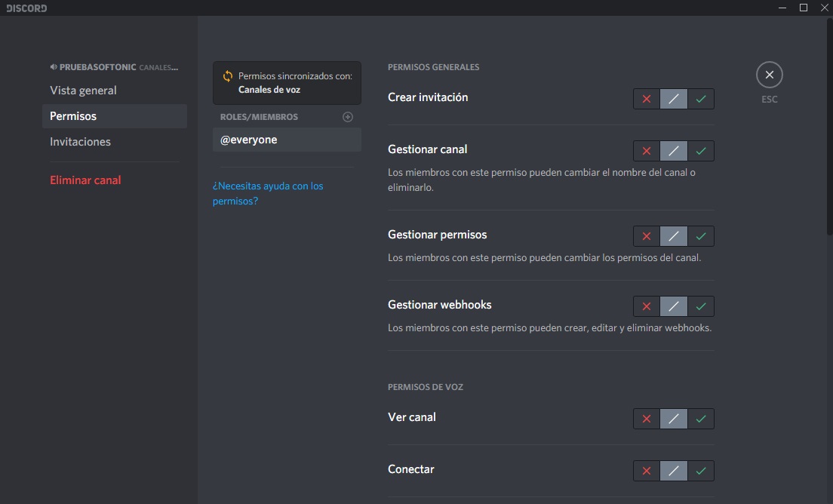
Task: Deny Gestionar canal with red X
Action: click(647, 151)
